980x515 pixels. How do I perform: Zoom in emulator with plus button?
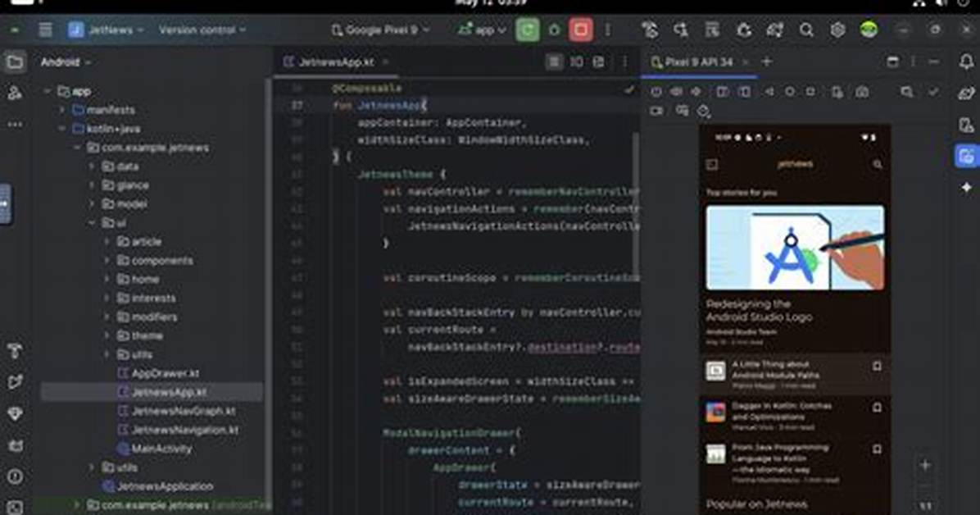tap(926, 465)
